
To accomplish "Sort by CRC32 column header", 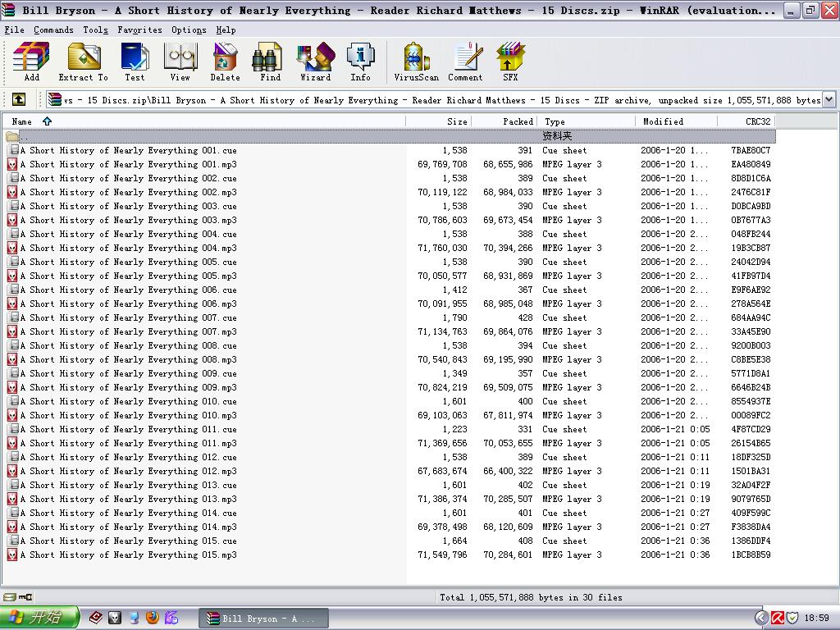I will (746, 121).
